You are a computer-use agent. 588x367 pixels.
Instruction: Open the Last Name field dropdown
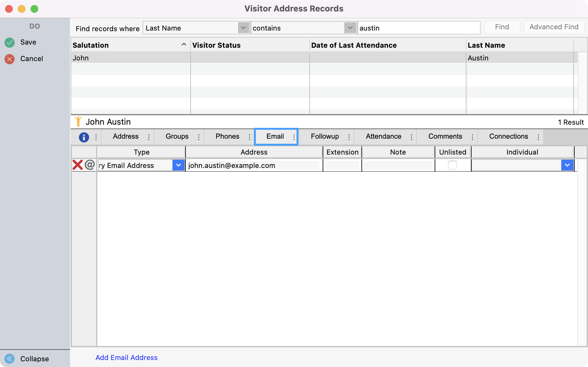pyautogui.click(x=243, y=28)
